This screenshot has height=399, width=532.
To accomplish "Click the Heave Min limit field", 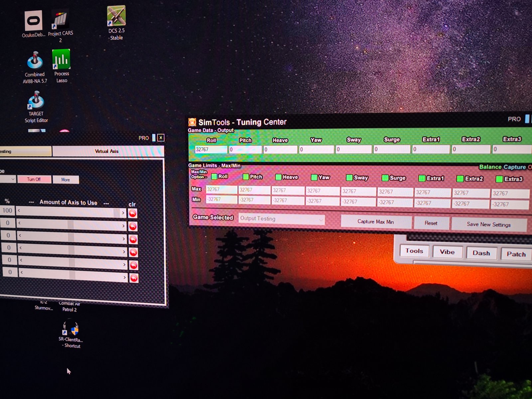I will (288, 200).
